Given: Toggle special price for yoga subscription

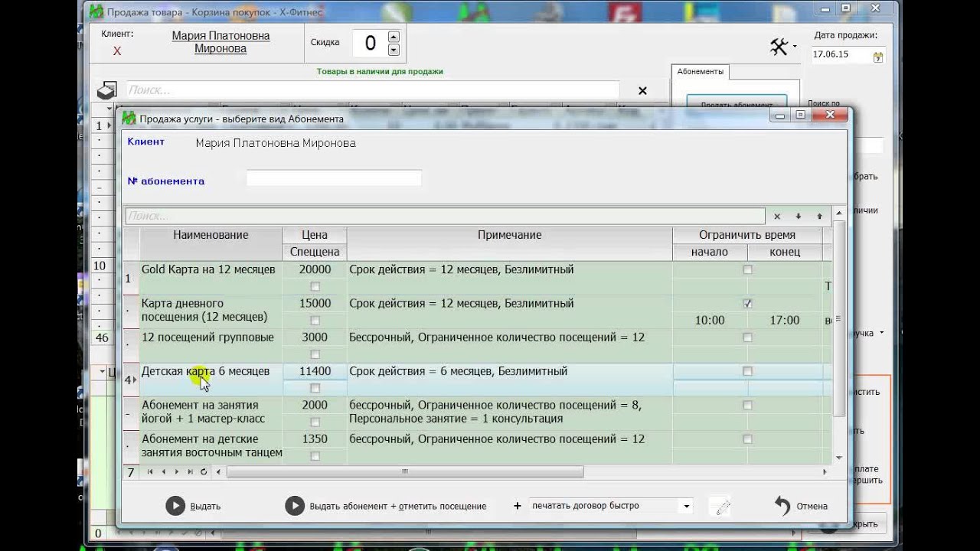Looking at the screenshot, I should point(315,422).
